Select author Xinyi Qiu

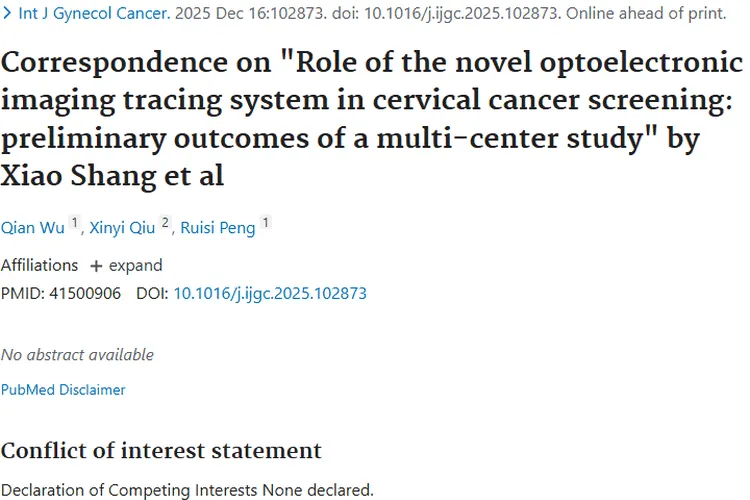pyautogui.click(x=122, y=228)
